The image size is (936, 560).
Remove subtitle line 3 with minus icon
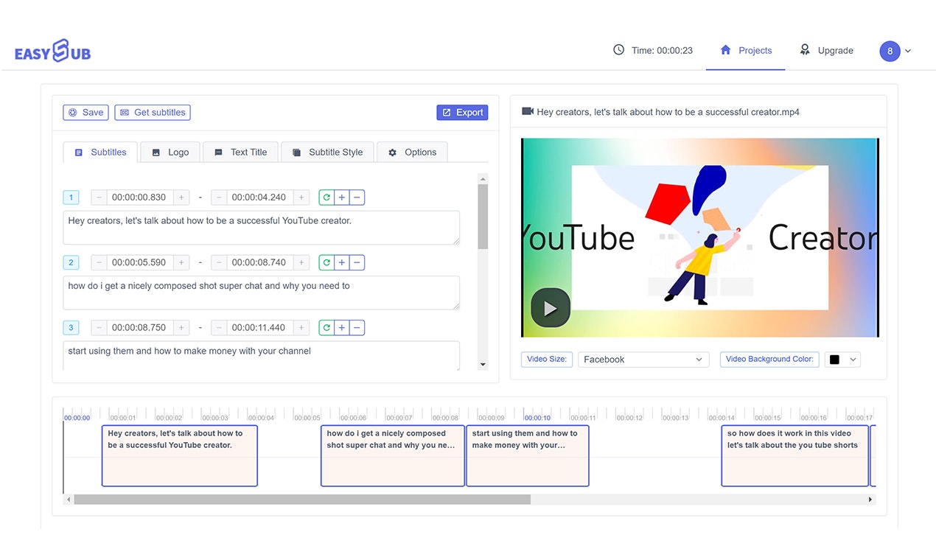coord(357,328)
